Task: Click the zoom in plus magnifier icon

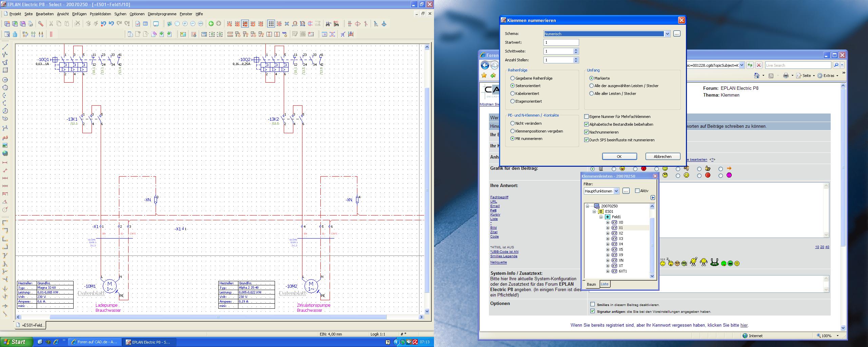Action: pyautogui.click(x=185, y=24)
